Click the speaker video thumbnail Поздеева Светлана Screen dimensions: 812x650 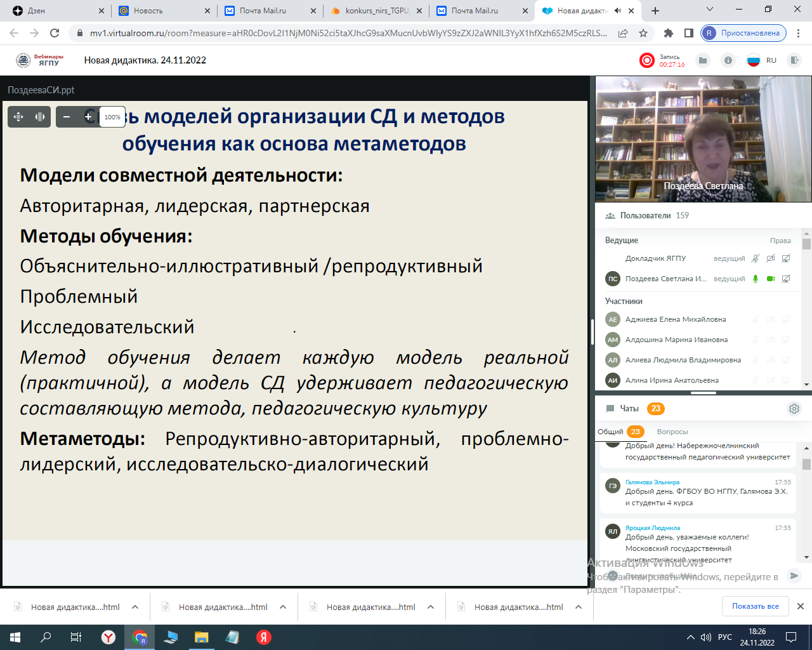(x=704, y=140)
